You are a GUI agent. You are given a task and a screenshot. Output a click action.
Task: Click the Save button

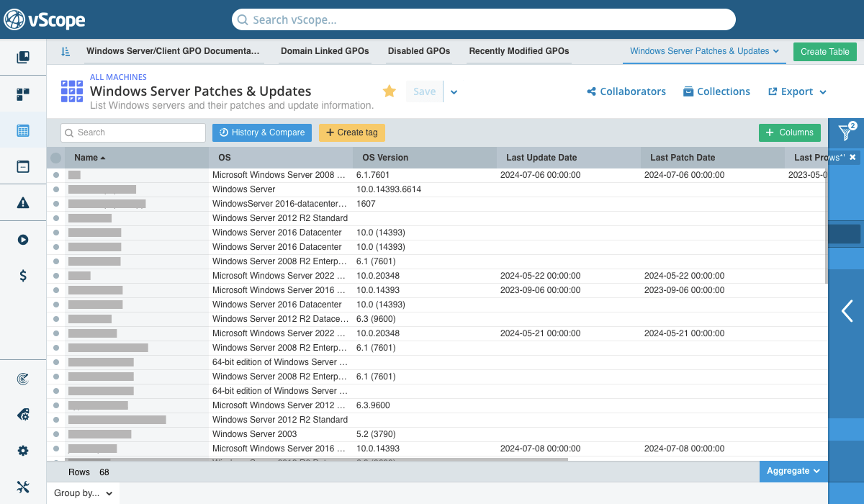[424, 91]
